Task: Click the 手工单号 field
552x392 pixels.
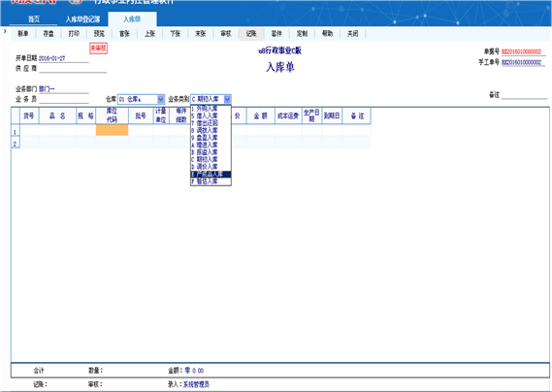Action: [524, 62]
